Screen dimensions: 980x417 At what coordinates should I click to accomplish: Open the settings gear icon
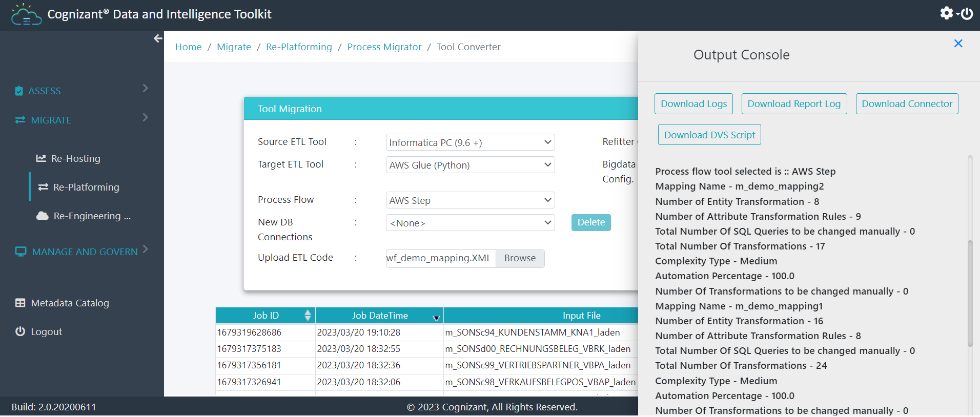click(947, 13)
